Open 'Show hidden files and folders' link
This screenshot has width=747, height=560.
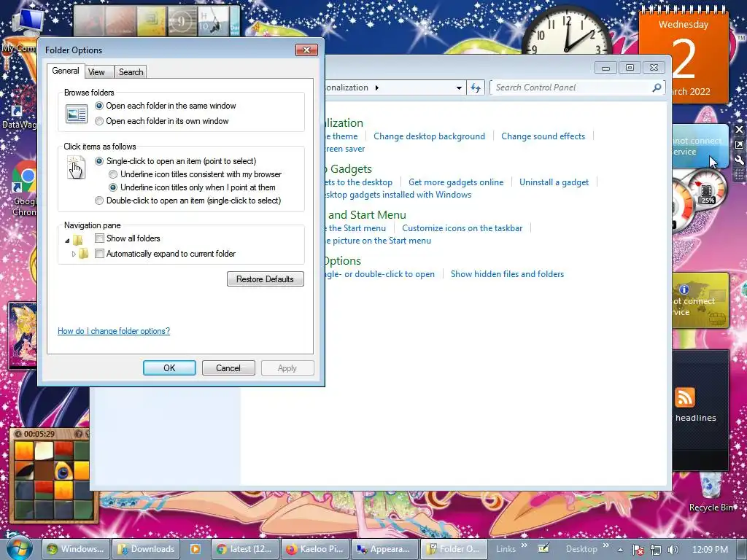click(508, 274)
